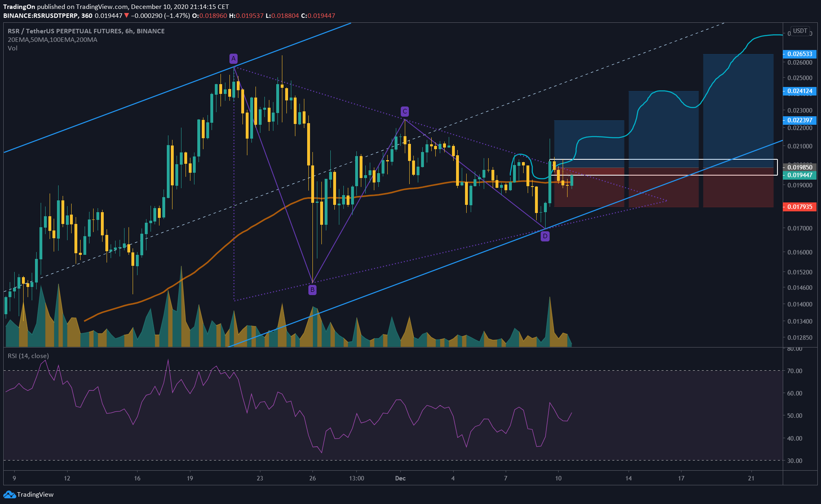Click the 21 date label on time axis

(751, 478)
